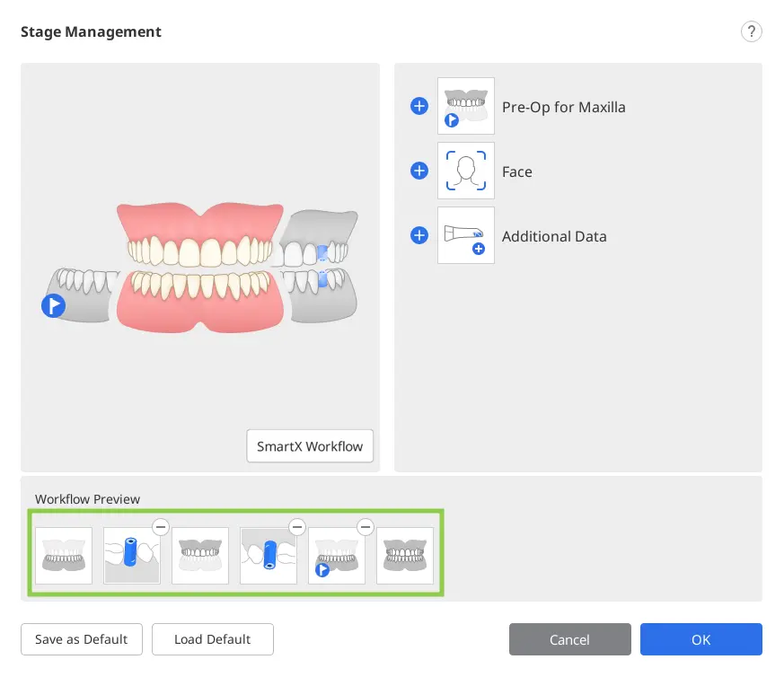
Task: Click the blue flag icon on left jaw model
Action: [54, 305]
